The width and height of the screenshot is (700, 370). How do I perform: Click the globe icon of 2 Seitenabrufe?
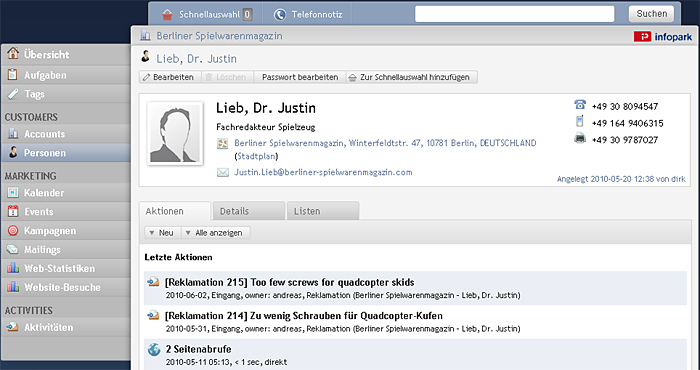pyautogui.click(x=154, y=349)
